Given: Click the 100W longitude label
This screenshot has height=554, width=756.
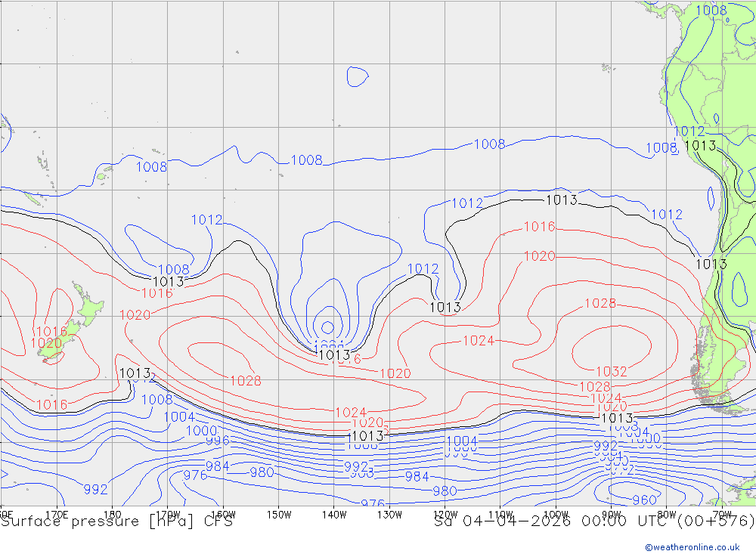Looking at the screenshot, I should tap(556, 515).
